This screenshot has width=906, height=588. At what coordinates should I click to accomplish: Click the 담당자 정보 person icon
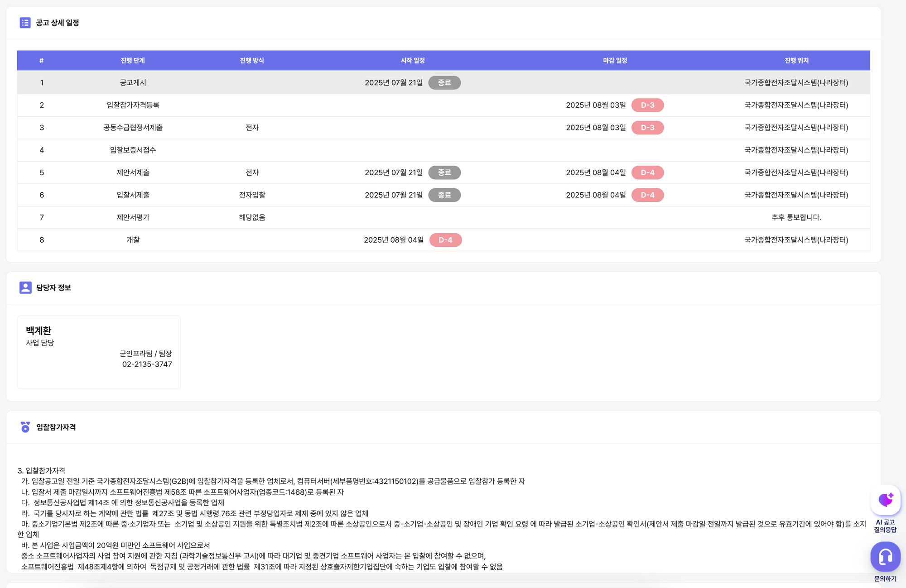[25, 287]
